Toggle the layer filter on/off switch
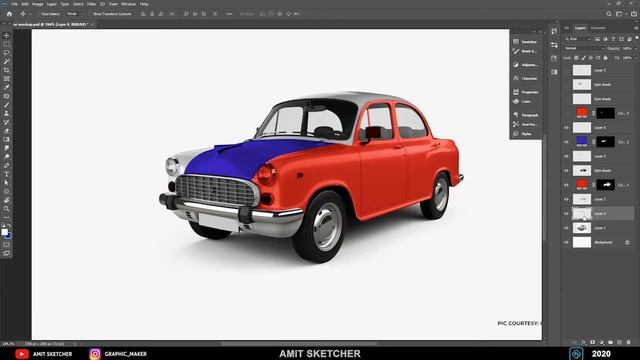This screenshot has width=640, height=360. pos(637,38)
